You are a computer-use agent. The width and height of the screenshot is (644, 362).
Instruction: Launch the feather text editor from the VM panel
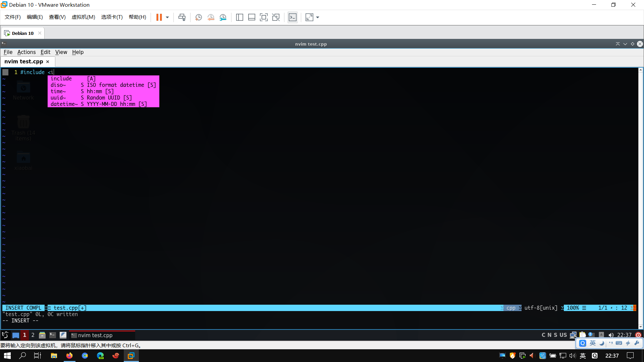pos(63,335)
